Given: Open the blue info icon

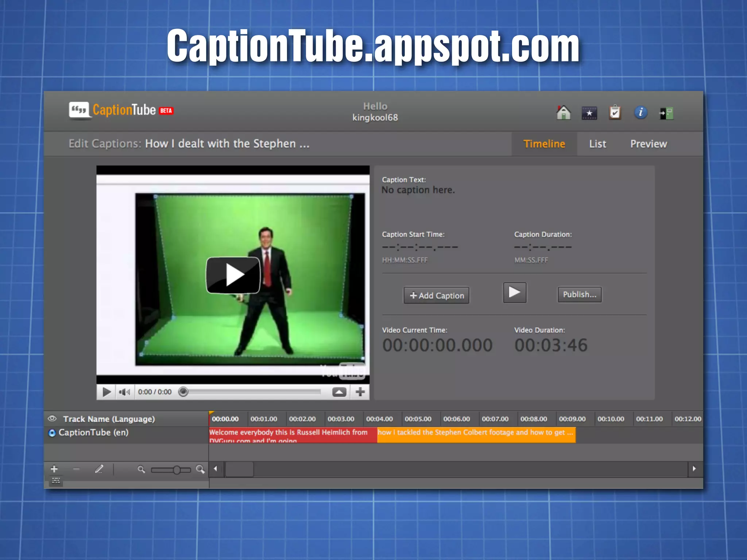Looking at the screenshot, I should point(641,112).
